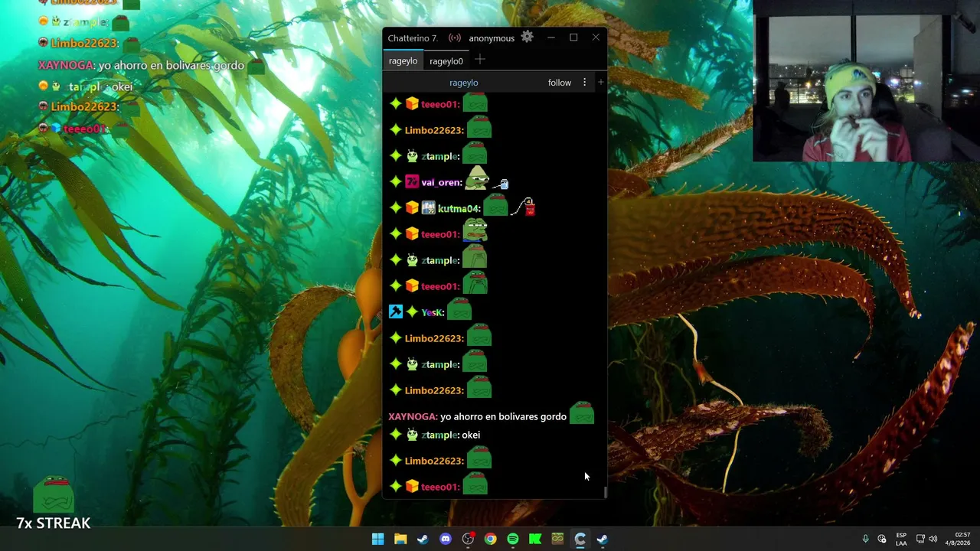Open Google Chrome from the taskbar
Image resolution: width=980 pixels, height=551 pixels.
click(490, 539)
